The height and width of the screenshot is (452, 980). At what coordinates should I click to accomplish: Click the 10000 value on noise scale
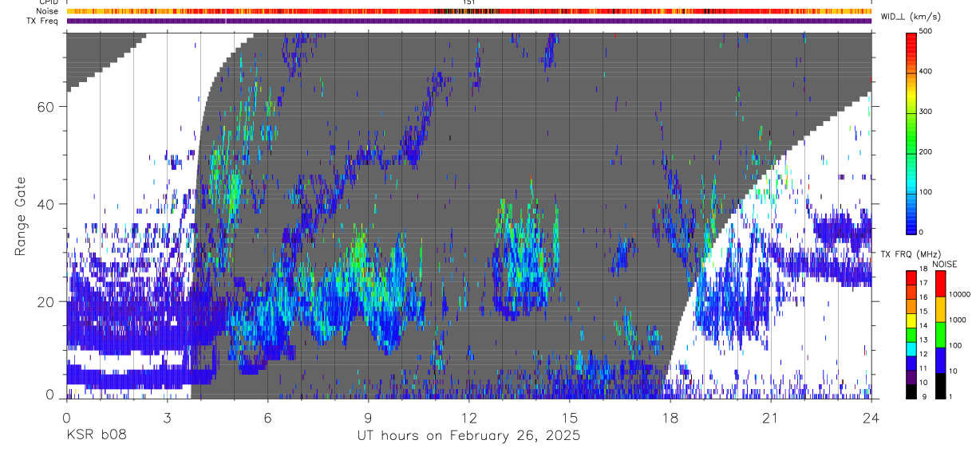click(x=961, y=295)
